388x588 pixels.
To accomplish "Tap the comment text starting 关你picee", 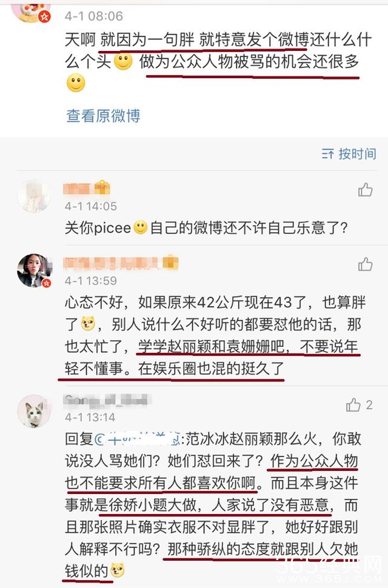I will tap(207, 228).
